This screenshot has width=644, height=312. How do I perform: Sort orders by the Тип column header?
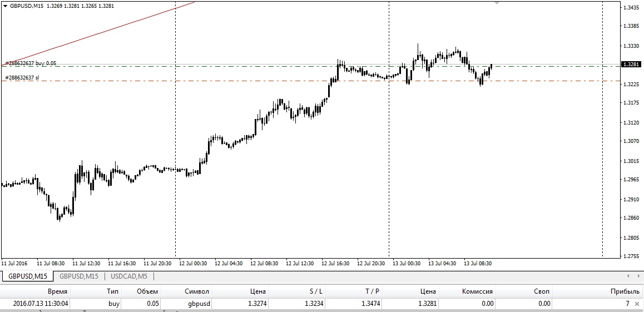click(96, 291)
